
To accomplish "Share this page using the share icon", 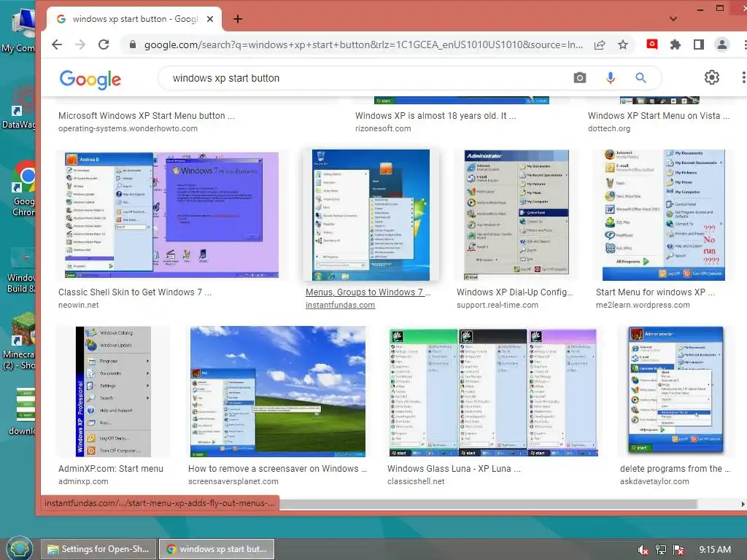I will (600, 44).
